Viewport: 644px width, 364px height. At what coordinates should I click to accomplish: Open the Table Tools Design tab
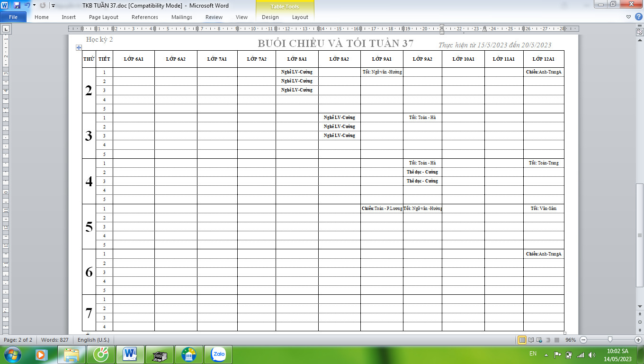pos(270,17)
